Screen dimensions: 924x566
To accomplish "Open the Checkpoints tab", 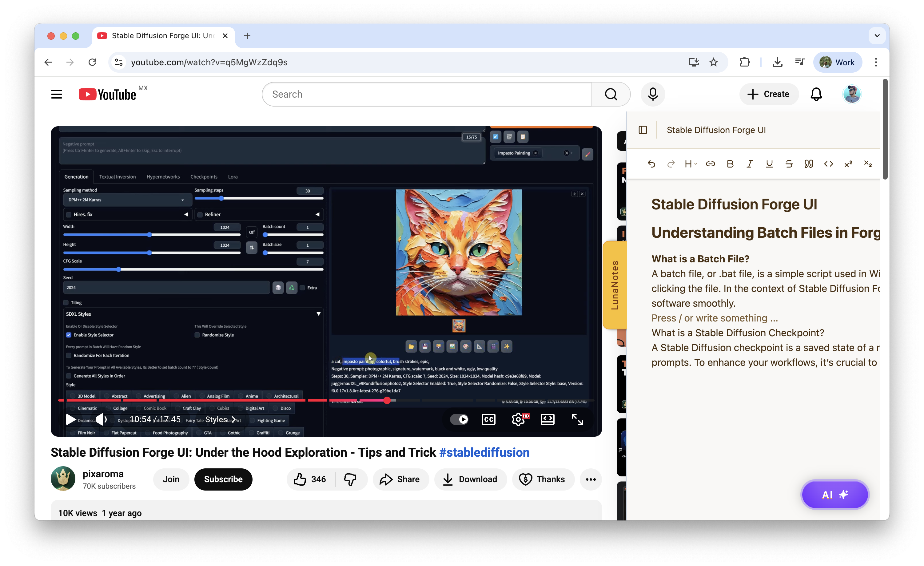I will click(x=204, y=176).
